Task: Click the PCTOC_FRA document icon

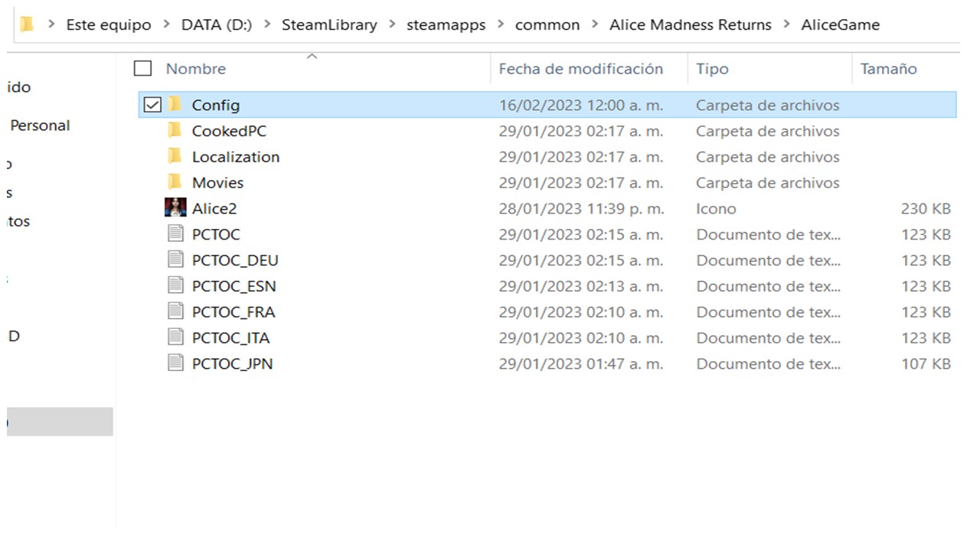Action: (x=176, y=312)
